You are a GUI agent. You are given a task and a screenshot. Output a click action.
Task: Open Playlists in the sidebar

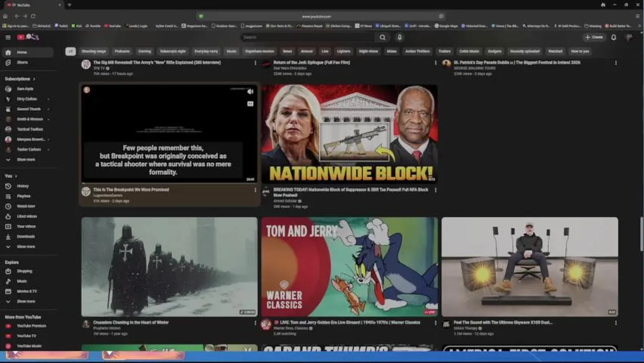coord(27,196)
